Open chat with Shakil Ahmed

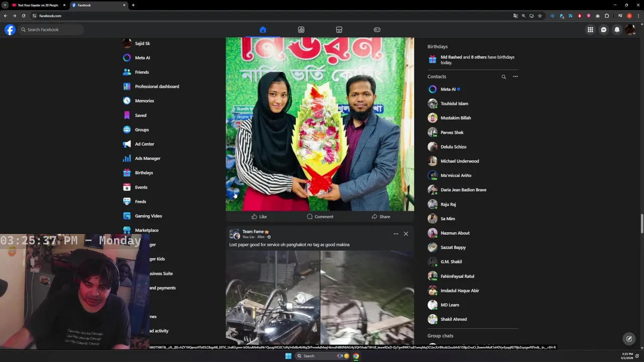[x=473, y=319]
